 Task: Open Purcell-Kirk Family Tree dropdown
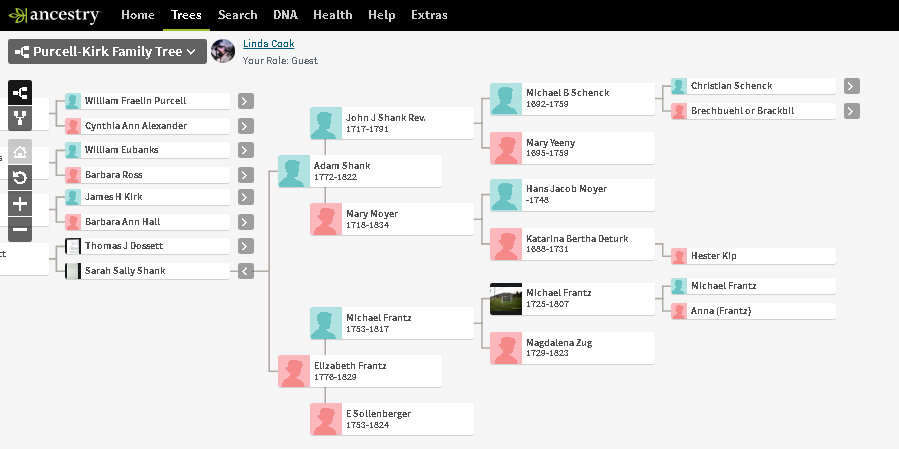107,51
